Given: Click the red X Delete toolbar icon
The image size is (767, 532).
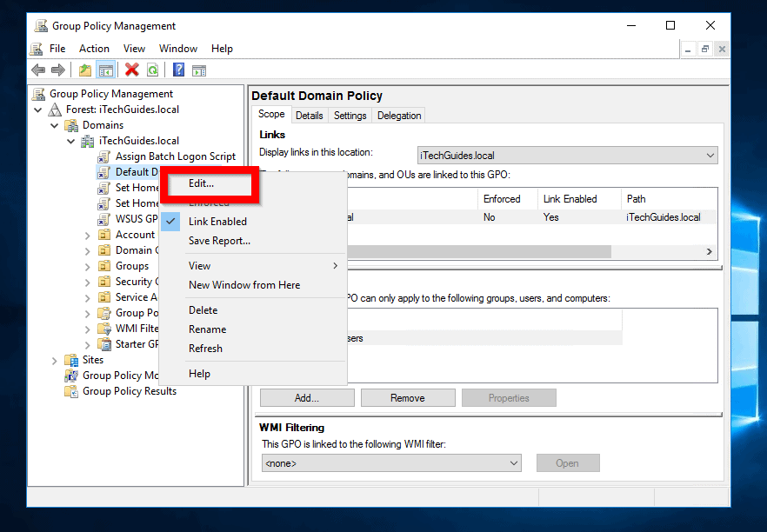Looking at the screenshot, I should 130,70.
